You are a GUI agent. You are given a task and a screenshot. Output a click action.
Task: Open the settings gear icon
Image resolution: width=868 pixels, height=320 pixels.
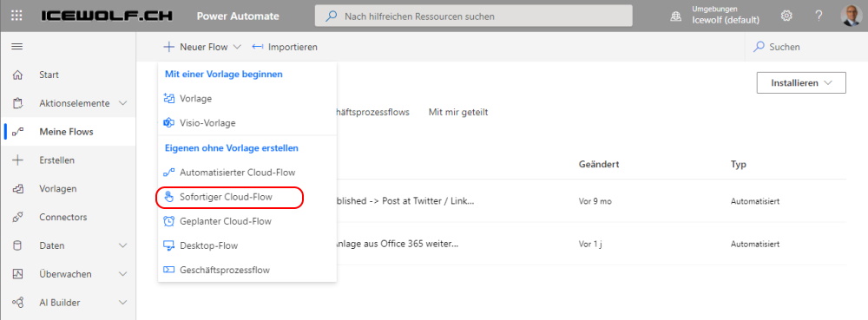click(786, 16)
